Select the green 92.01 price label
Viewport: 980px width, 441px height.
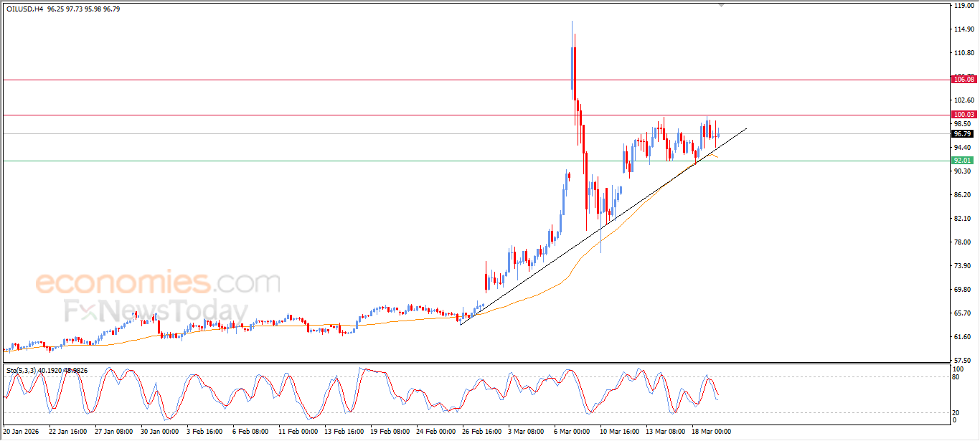(x=963, y=161)
